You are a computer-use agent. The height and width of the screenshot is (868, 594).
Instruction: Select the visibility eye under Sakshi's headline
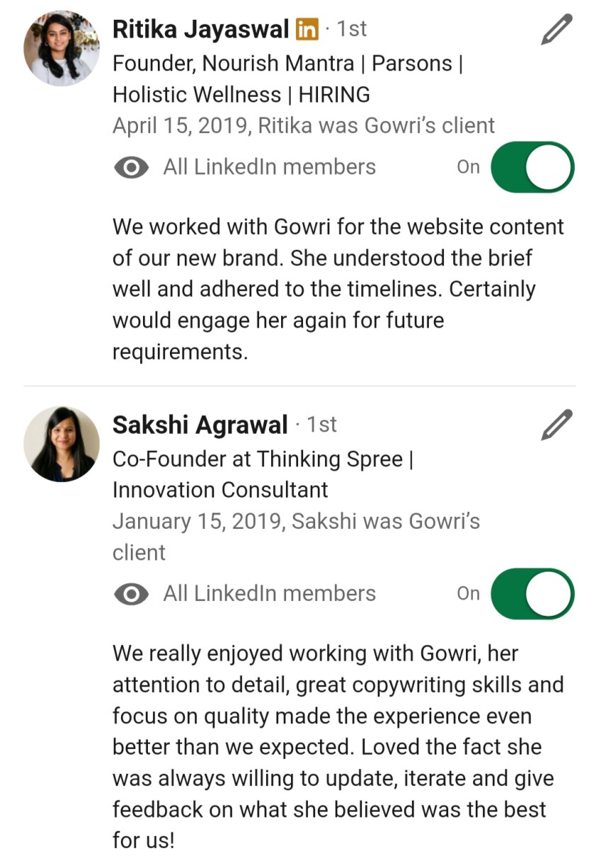pyautogui.click(x=132, y=593)
